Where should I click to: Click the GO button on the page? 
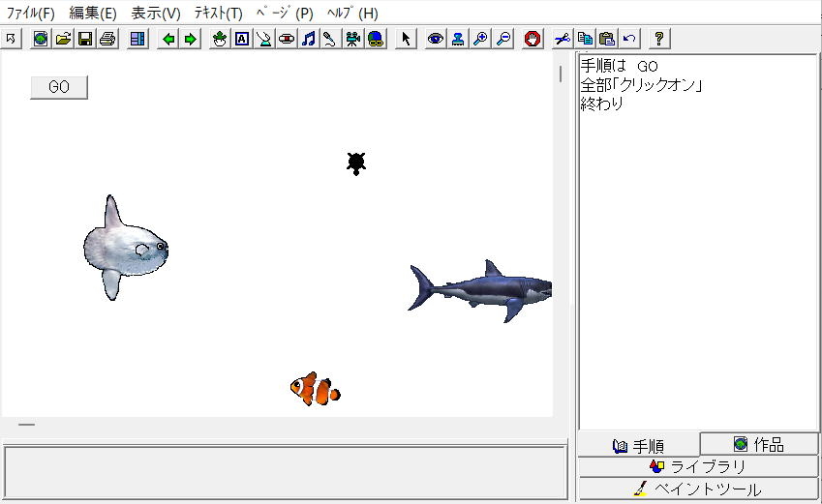[x=59, y=87]
